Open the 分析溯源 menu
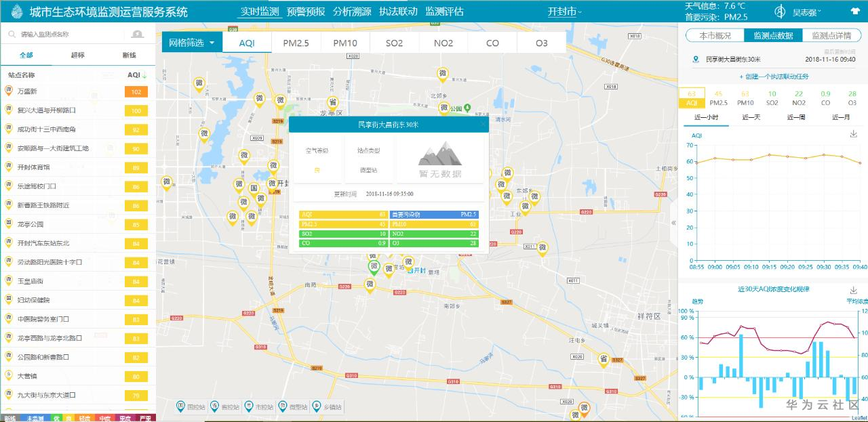Viewport: 868px width, 422px height. 352,12
